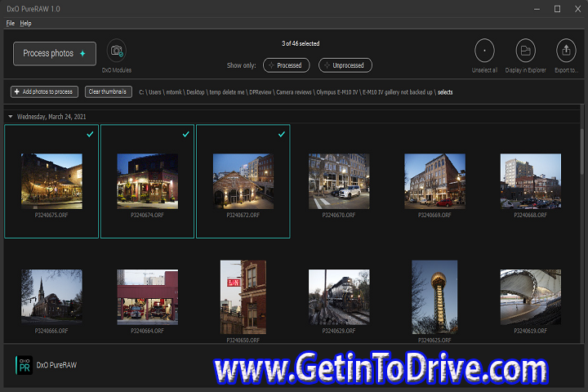Click the Clear thumbnails button
Image resolution: width=588 pixels, height=392 pixels.
tap(109, 92)
